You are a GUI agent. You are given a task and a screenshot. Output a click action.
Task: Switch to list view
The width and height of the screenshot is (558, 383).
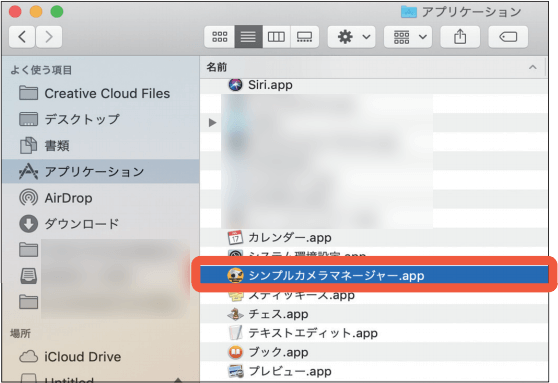coord(248,37)
